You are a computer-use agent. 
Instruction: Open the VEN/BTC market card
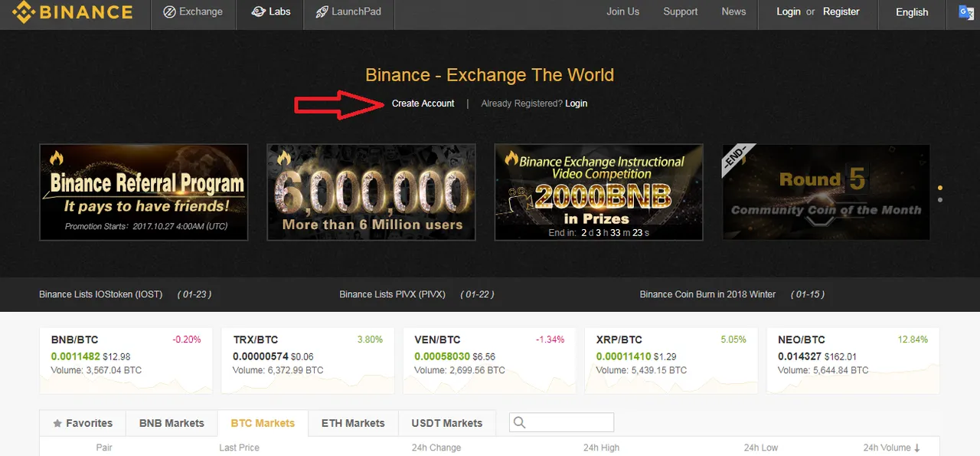pos(489,360)
